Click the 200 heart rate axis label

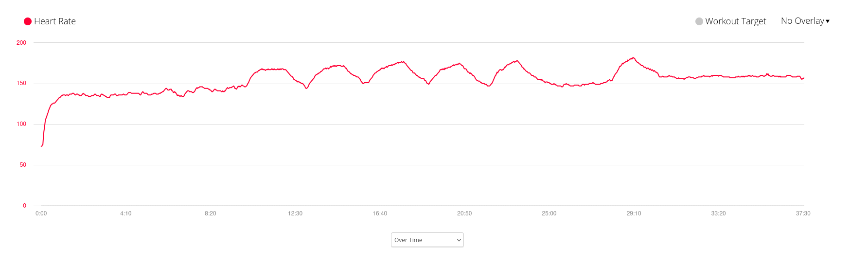[21, 43]
